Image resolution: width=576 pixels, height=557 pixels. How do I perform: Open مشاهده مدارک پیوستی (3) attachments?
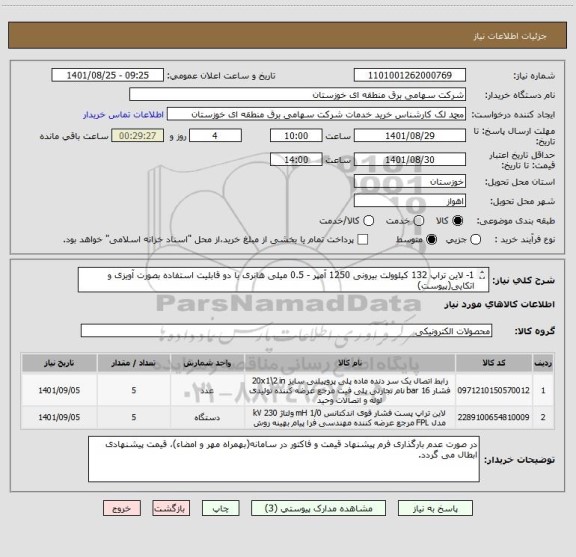coord(318,508)
